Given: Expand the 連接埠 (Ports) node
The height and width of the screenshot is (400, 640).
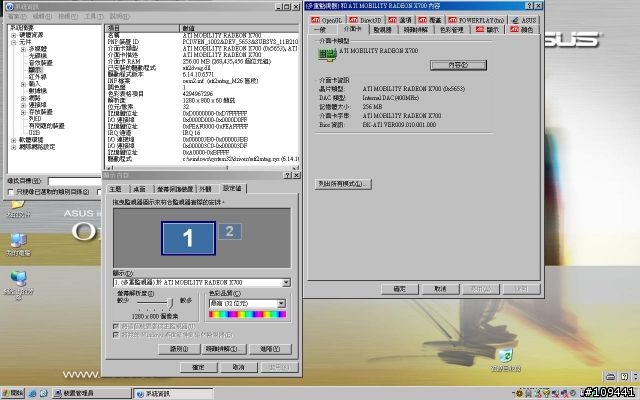Looking at the screenshot, I should pyautogui.click(x=23, y=105).
